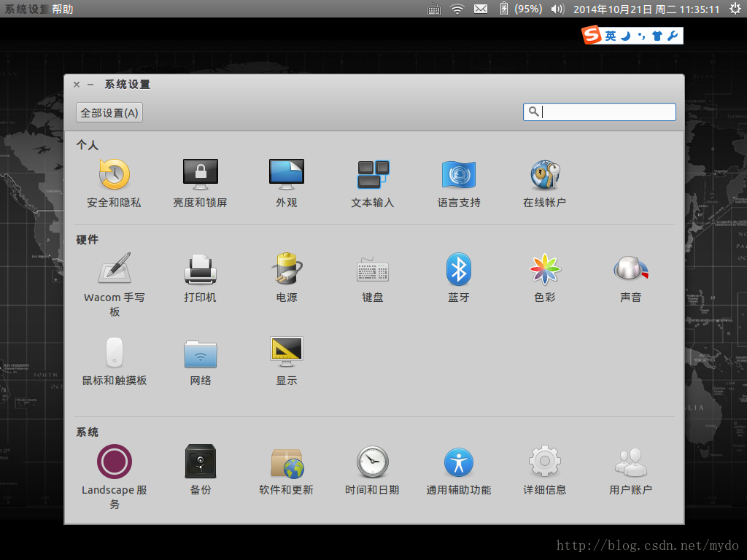Click the Sogou input method S logo
This screenshot has width=747, height=560.
click(x=592, y=35)
